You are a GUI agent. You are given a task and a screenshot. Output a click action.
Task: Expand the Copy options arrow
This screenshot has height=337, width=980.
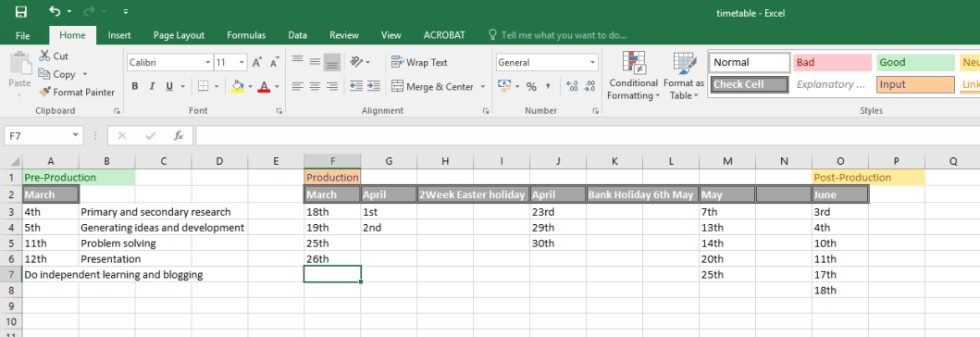pyautogui.click(x=84, y=74)
